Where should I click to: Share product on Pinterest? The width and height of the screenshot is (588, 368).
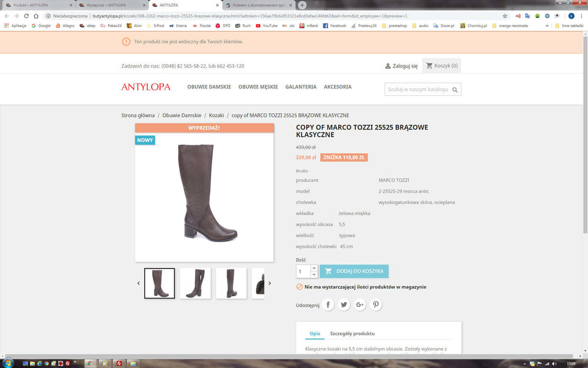click(376, 304)
